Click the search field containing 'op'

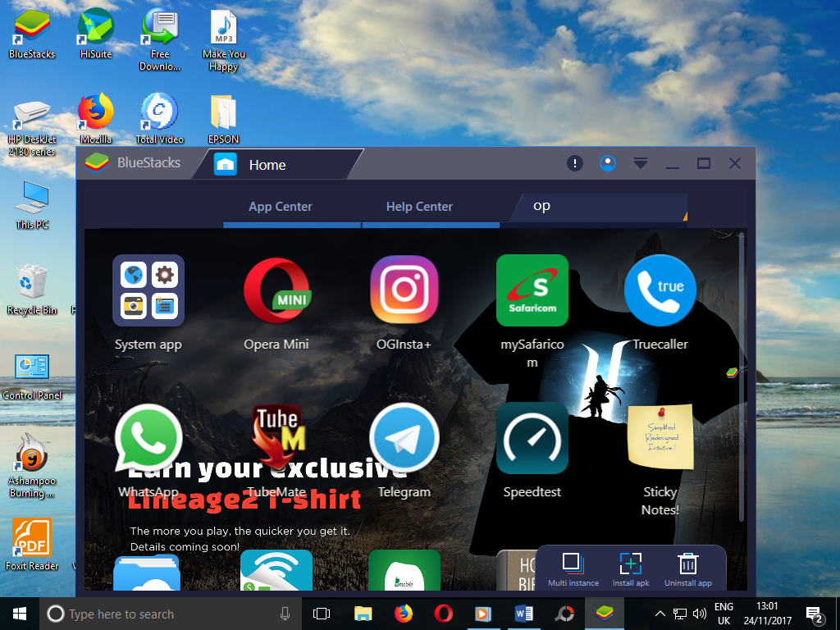pos(597,207)
